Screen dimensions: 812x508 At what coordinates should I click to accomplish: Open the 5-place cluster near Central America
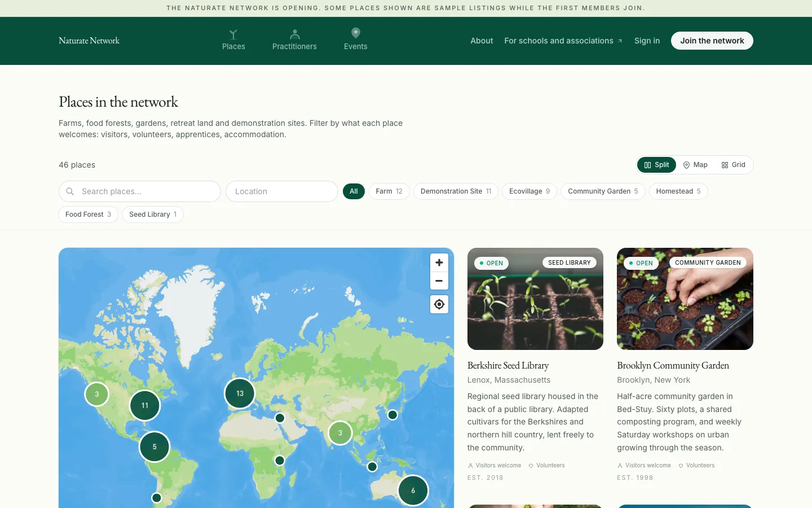coord(155,446)
